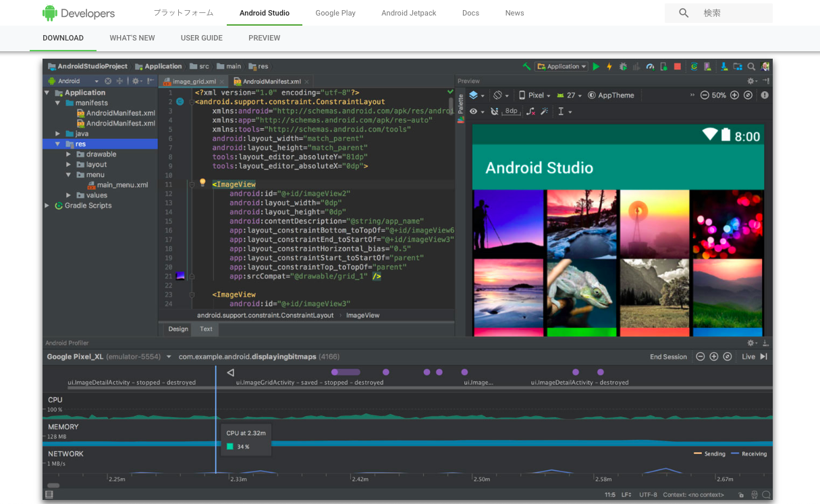820x504 pixels.
Task: Toggle the read-only lock icon in status bar
Action: [741, 495]
